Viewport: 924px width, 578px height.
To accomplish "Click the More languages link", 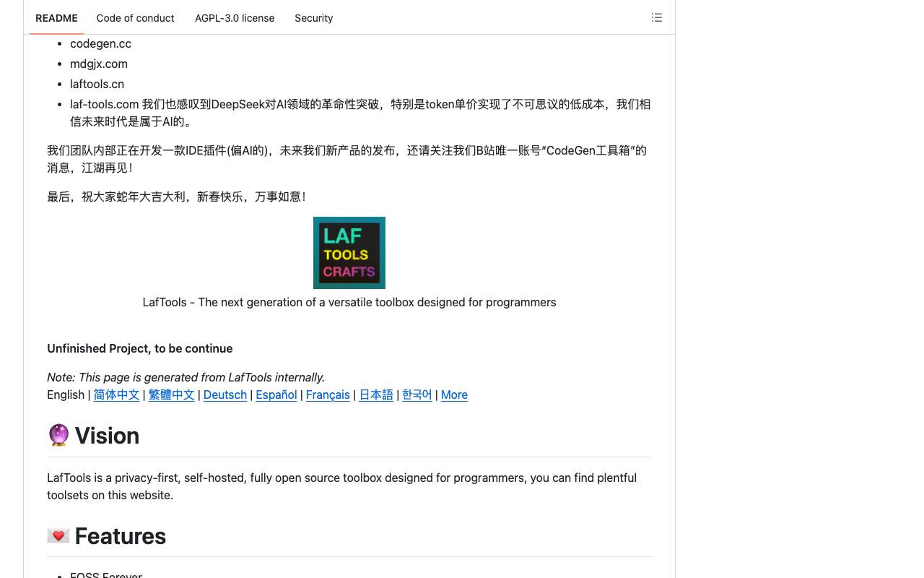I will 454,394.
